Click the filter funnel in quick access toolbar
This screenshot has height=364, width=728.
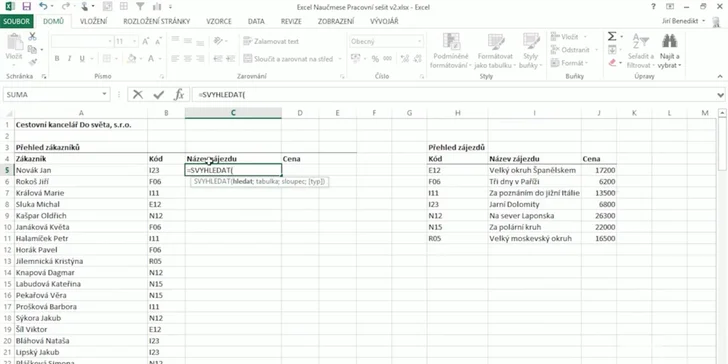[140, 7]
